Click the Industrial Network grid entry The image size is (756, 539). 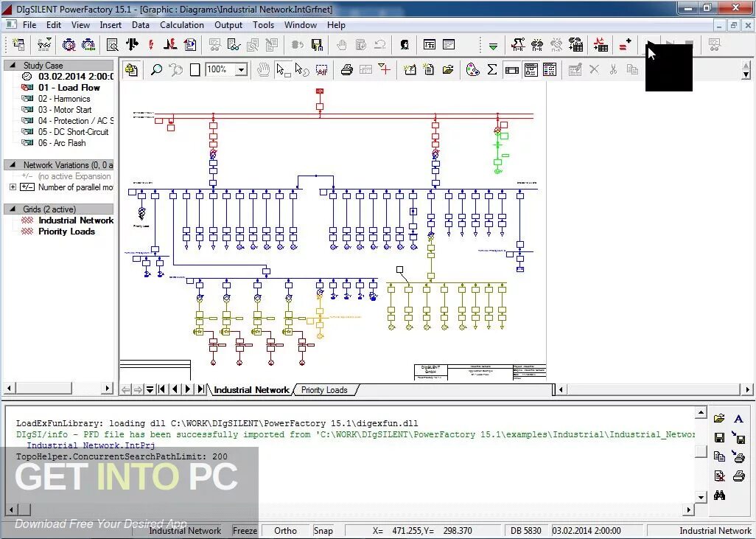pos(76,220)
